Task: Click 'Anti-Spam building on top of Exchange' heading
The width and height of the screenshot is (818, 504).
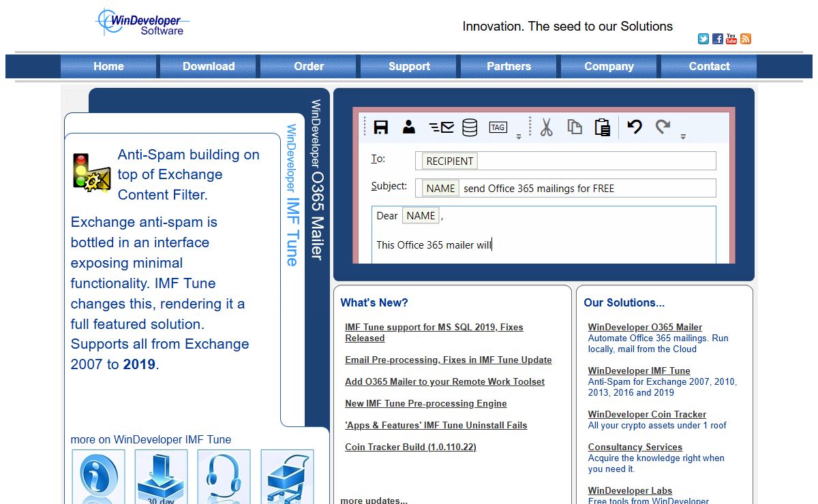Action: (x=189, y=174)
